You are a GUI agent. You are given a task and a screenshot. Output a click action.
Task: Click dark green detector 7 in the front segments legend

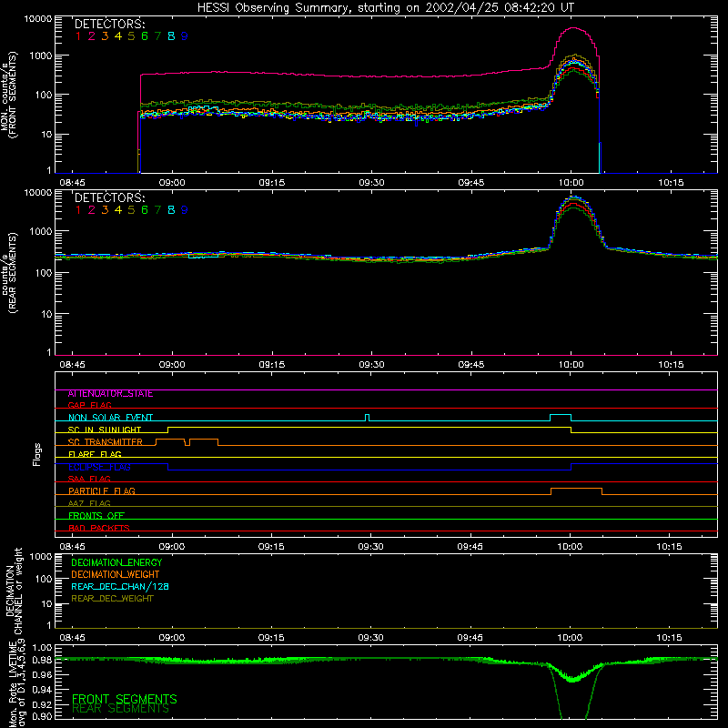click(157, 36)
